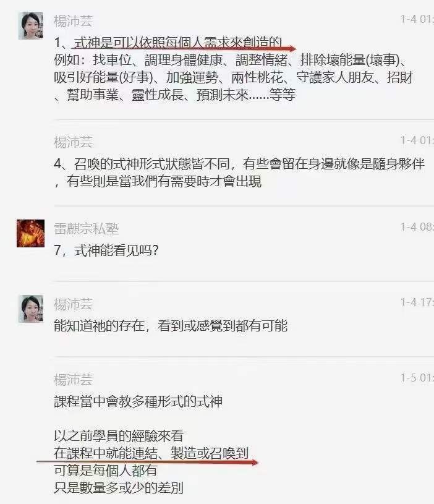
Task: Click the 1-4 17 timestamp
Action: coord(417,302)
